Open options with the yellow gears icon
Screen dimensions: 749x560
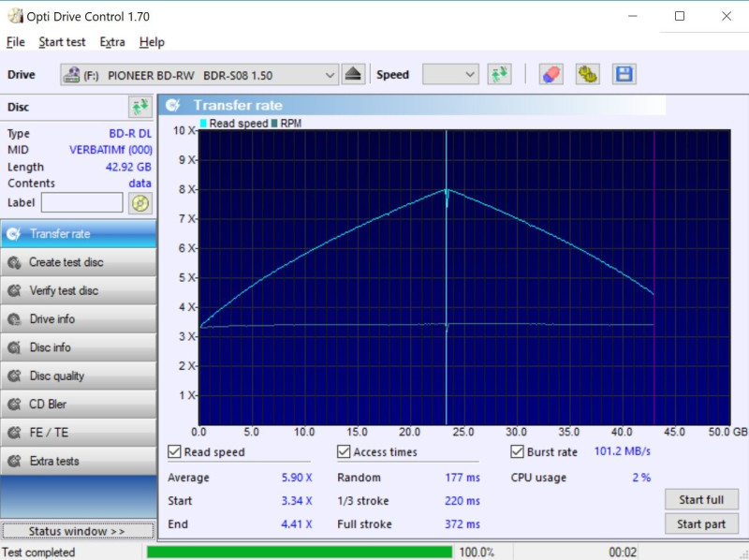pyautogui.click(x=588, y=75)
